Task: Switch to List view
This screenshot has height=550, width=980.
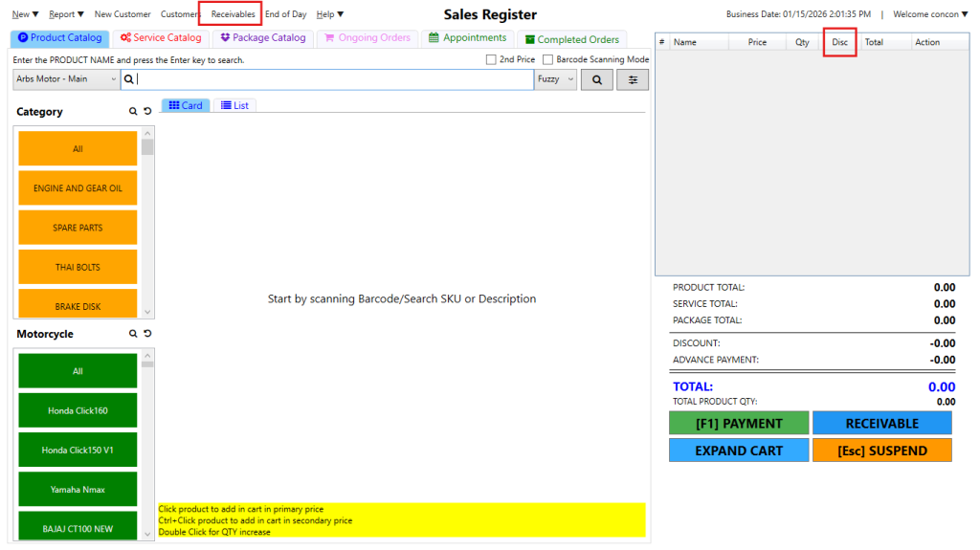Action: point(234,105)
